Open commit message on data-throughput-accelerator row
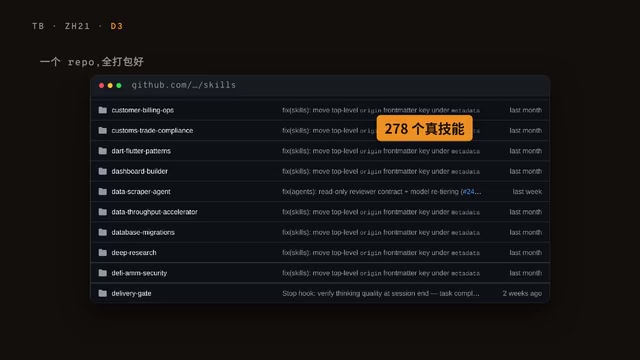The image size is (640, 360). 381,212
